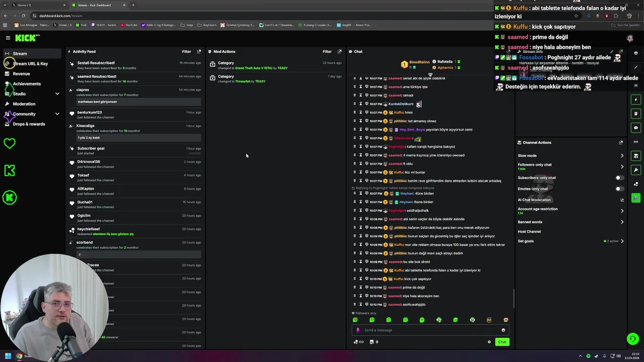Click the Spotify icon in system tray

pyautogui.click(x=588, y=356)
